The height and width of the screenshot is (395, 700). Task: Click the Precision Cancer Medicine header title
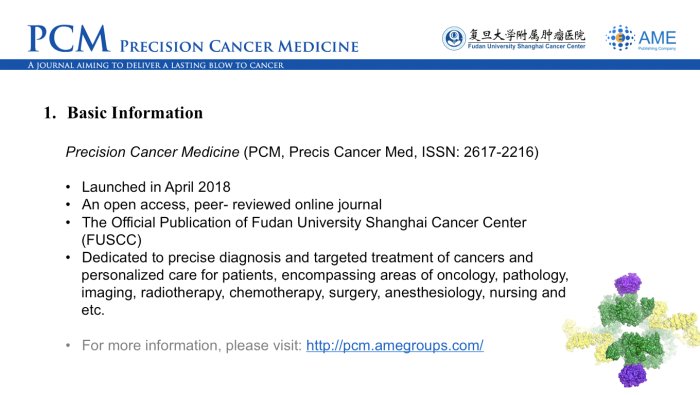tap(239, 46)
